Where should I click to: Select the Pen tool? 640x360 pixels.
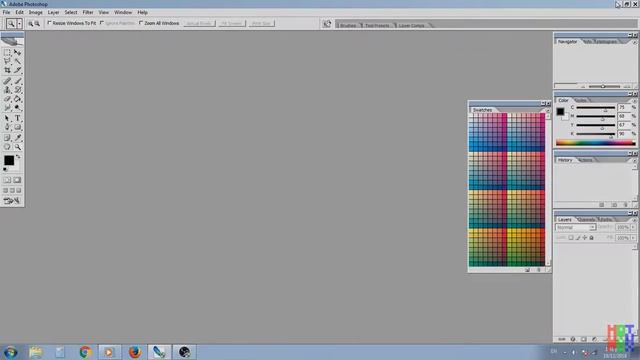click(7, 127)
